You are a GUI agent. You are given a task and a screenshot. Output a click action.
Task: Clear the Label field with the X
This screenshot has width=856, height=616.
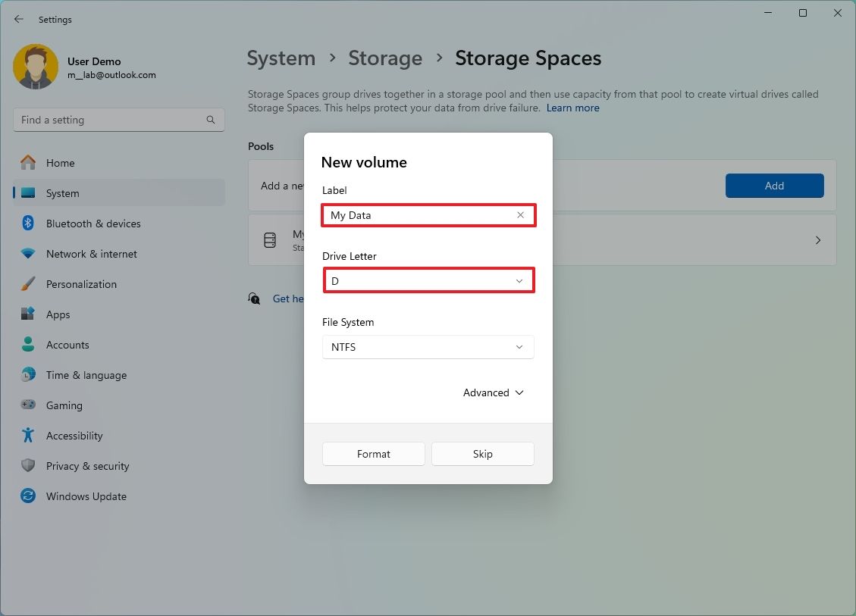(x=520, y=215)
